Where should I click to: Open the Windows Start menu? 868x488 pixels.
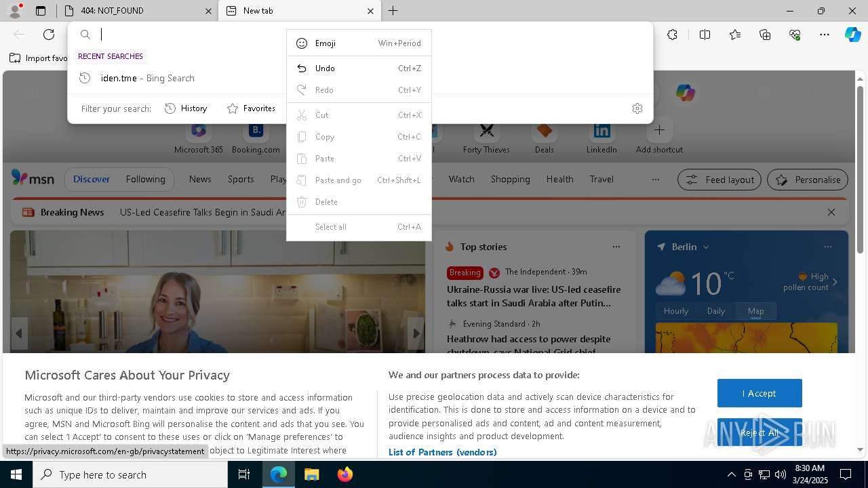pyautogui.click(x=16, y=474)
